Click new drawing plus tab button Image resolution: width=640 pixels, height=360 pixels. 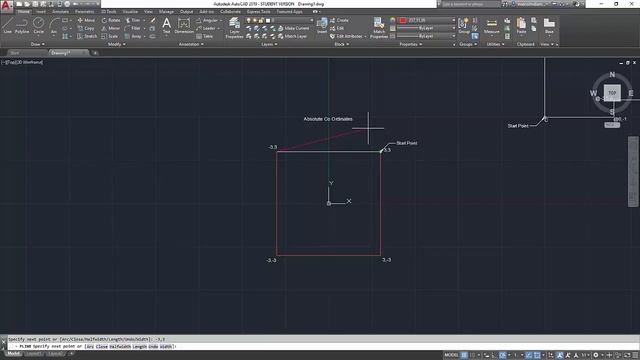[x=95, y=53]
